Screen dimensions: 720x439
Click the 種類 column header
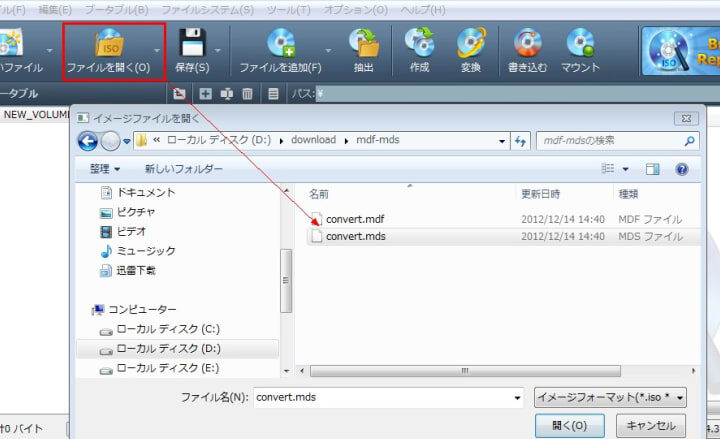pos(628,194)
